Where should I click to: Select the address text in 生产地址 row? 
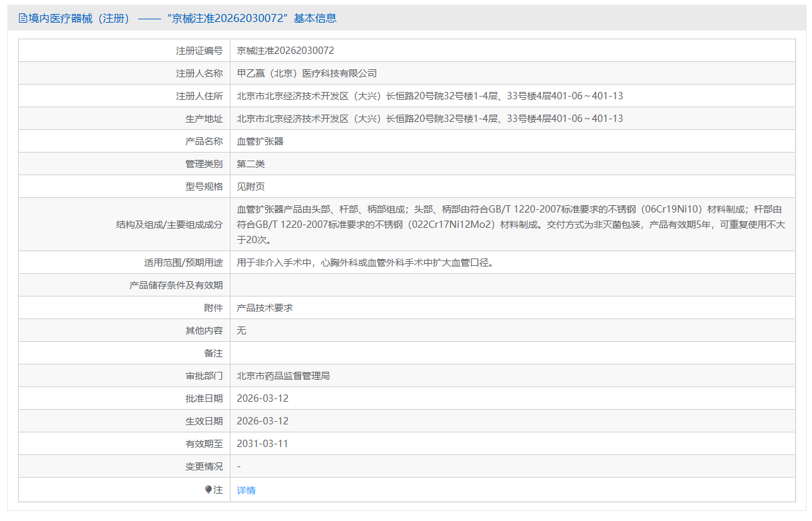click(x=430, y=119)
